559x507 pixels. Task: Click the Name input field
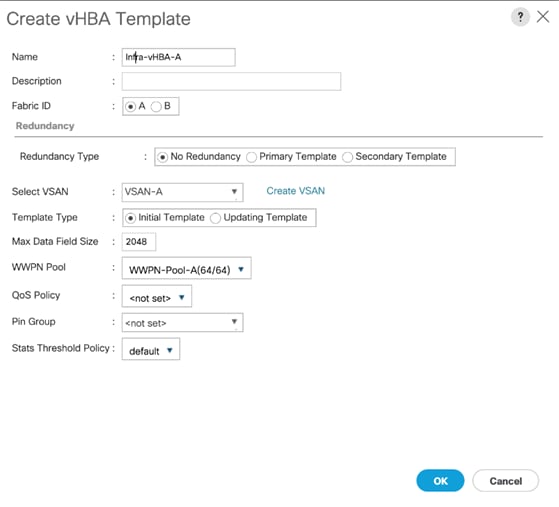[178, 57]
